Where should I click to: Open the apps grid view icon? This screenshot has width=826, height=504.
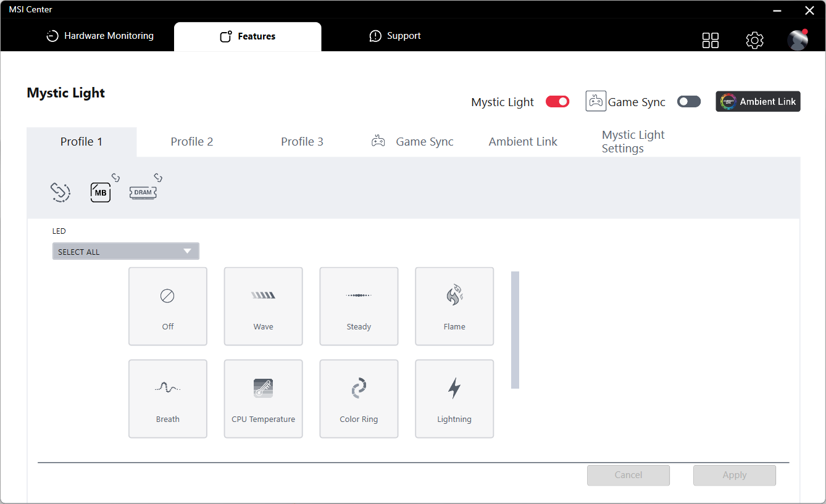(x=711, y=40)
